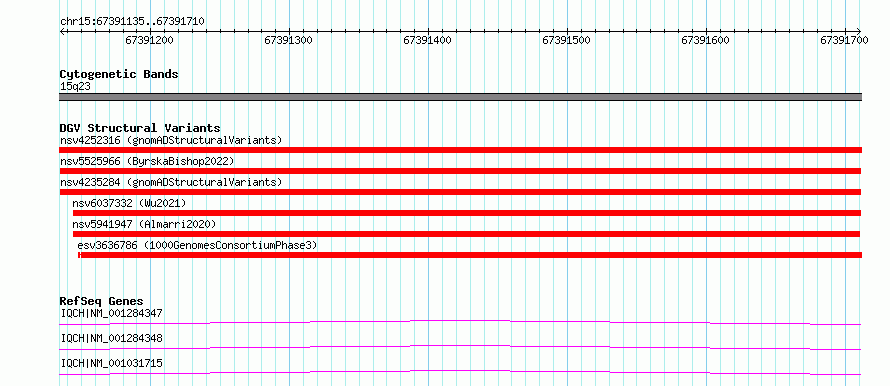The width and height of the screenshot is (890, 386).
Task: Click the chr15:67391135..67391710 coordinate label
Action: 132,22
